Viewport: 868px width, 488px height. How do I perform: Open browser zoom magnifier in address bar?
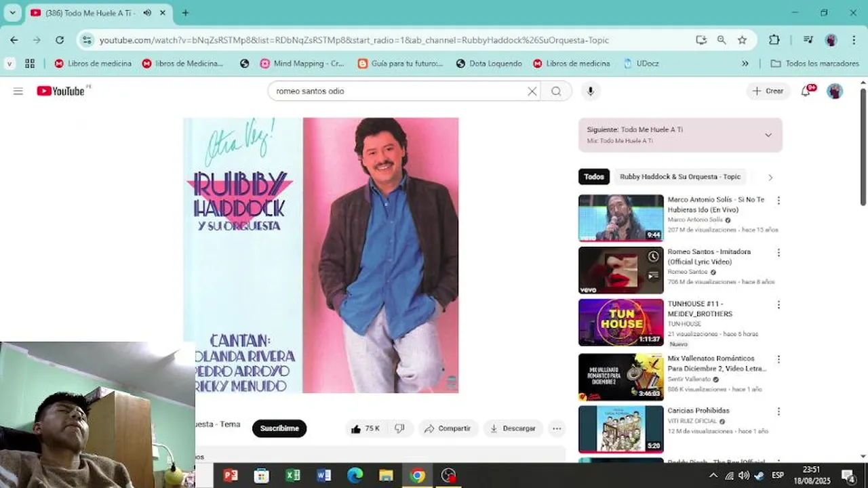point(722,40)
